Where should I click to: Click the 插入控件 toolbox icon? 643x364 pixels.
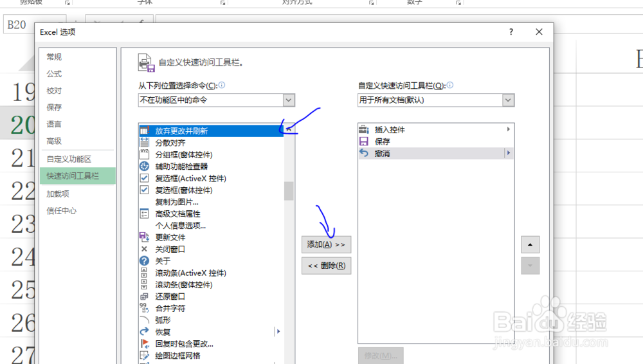(364, 130)
